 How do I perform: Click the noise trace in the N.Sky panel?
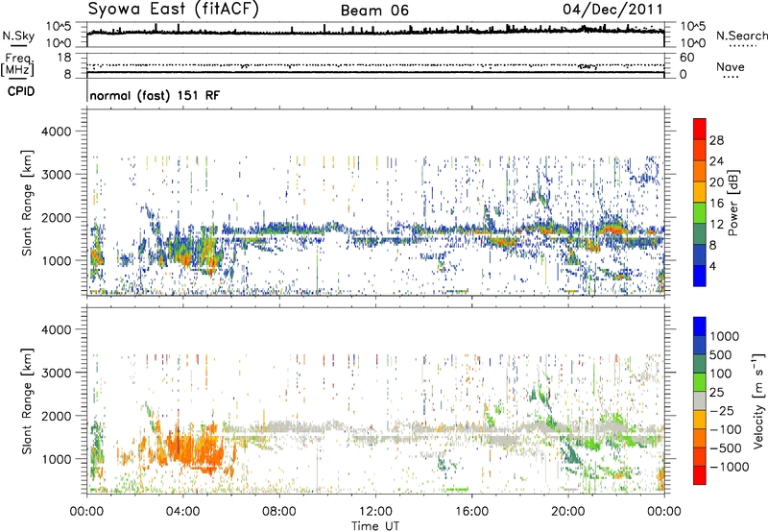(375, 32)
